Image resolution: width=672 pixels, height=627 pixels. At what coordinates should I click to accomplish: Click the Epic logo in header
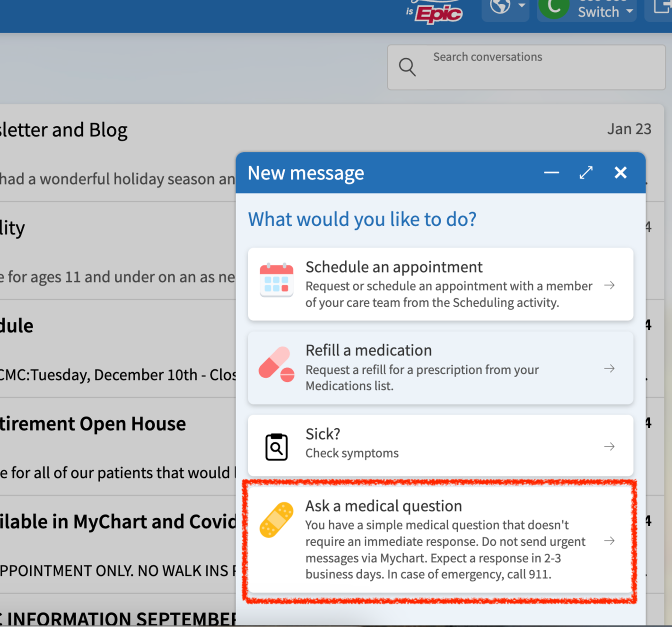435,12
